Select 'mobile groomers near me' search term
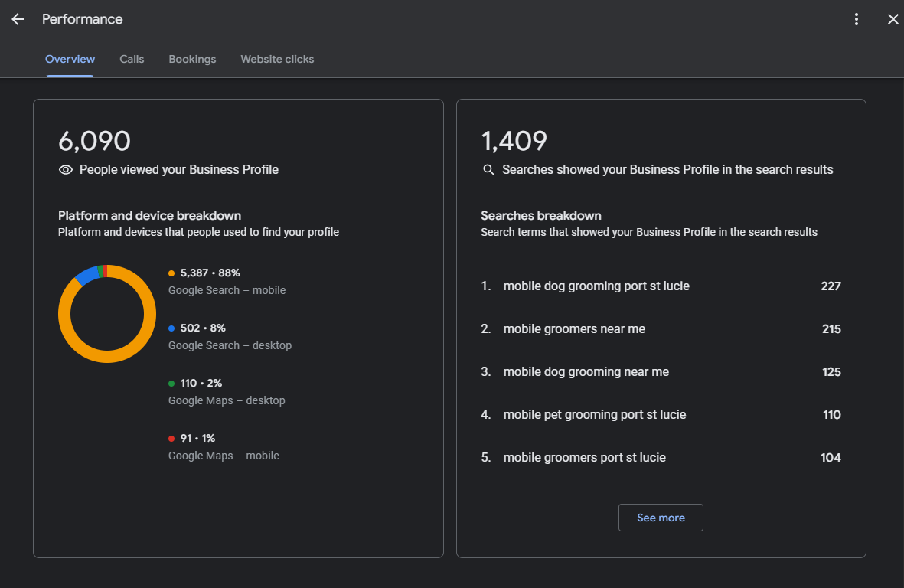This screenshot has height=588, width=904. tap(574, 329)
